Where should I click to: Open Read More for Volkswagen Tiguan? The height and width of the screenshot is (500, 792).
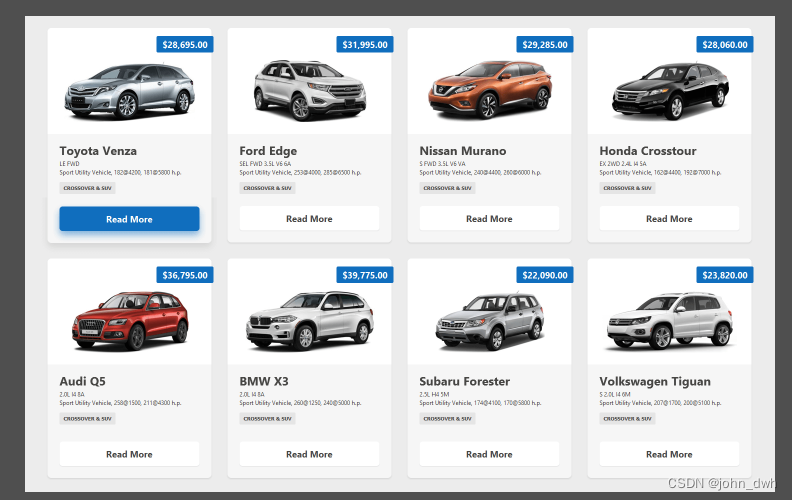[669, 454]
